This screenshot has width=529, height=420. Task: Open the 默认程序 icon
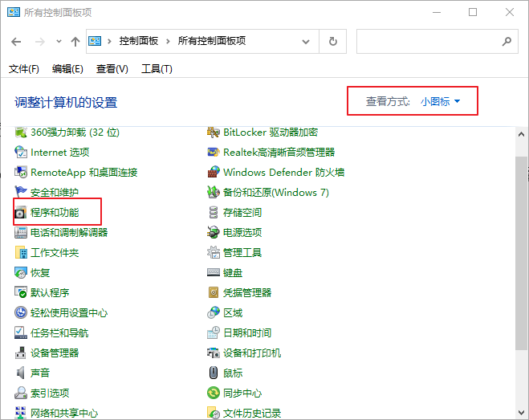(21, 292)
